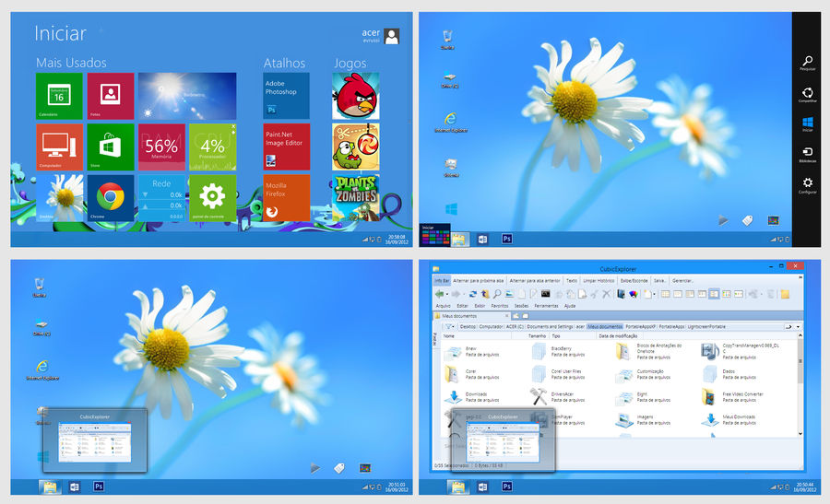Launch the Paint.Net Image Editor tile
The width and height of the screenshot is (830, 504).
click(x=287, y=147)
